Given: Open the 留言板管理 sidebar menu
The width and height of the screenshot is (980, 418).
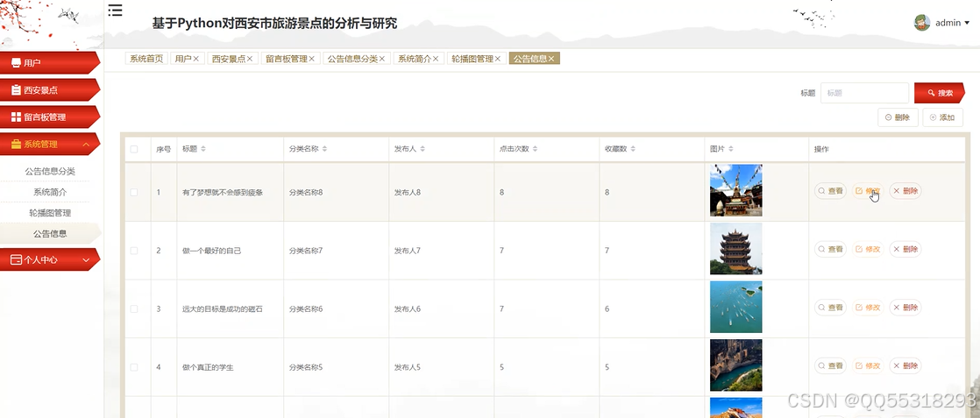Looking at the screenshot, I should (x=49, y=117).
